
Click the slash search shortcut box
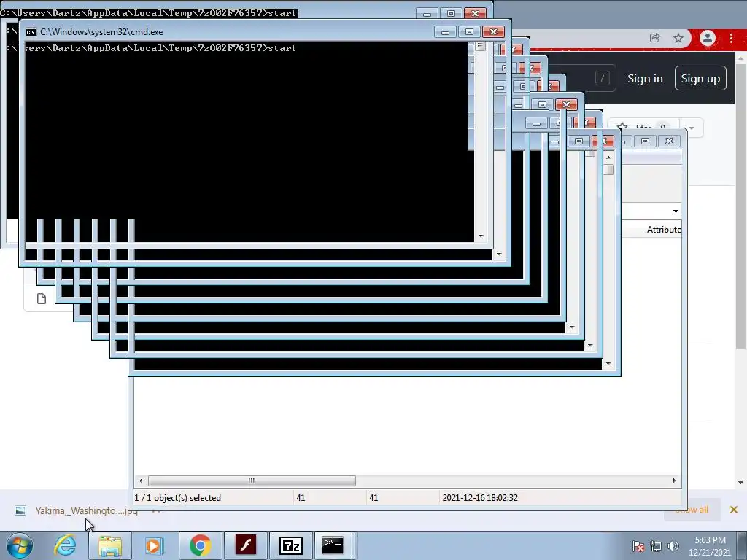click(x=602, y=78)
